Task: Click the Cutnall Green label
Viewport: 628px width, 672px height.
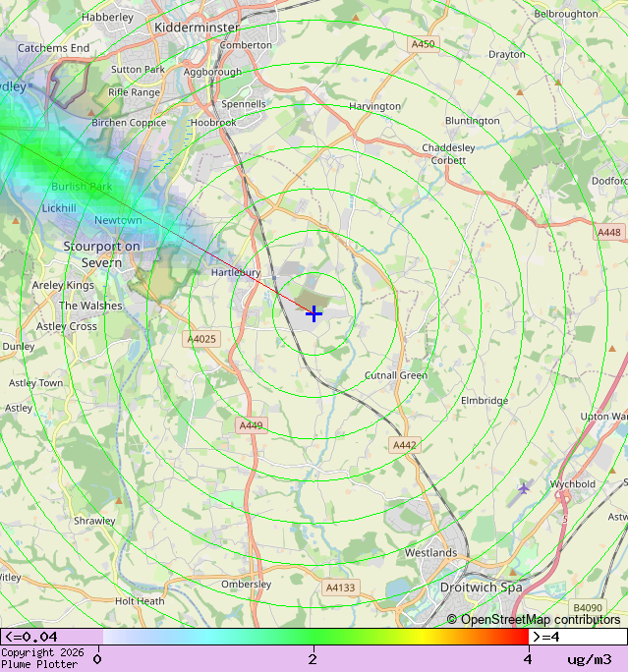Action: [396, 375]
